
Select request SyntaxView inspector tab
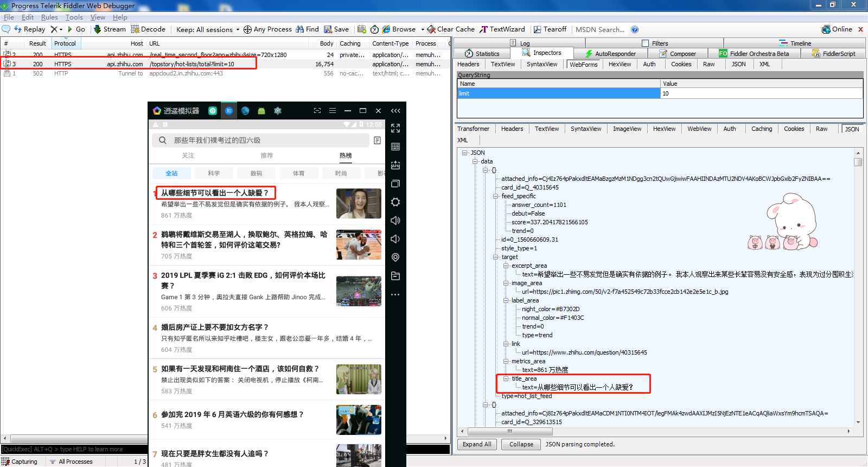[x=542, y=64]
